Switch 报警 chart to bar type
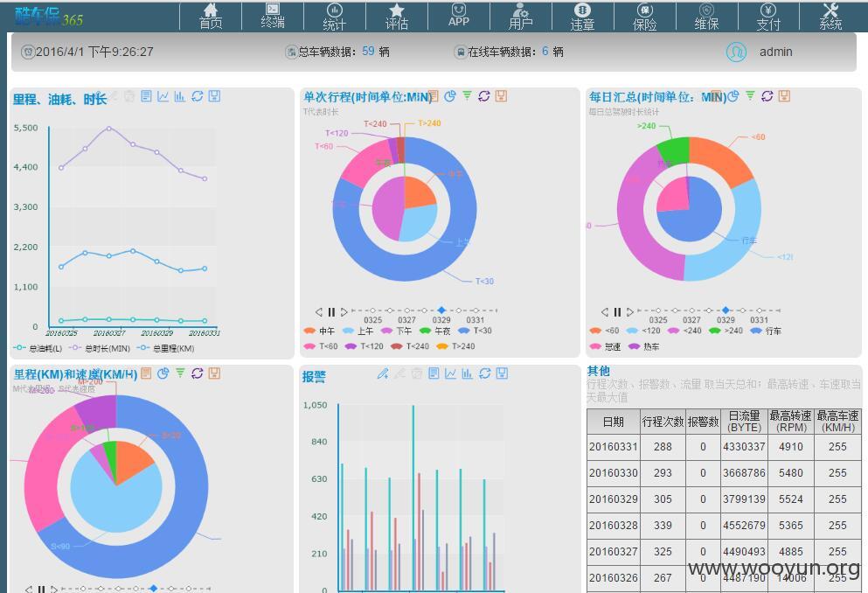868x593 pixels. click(467, 373)
